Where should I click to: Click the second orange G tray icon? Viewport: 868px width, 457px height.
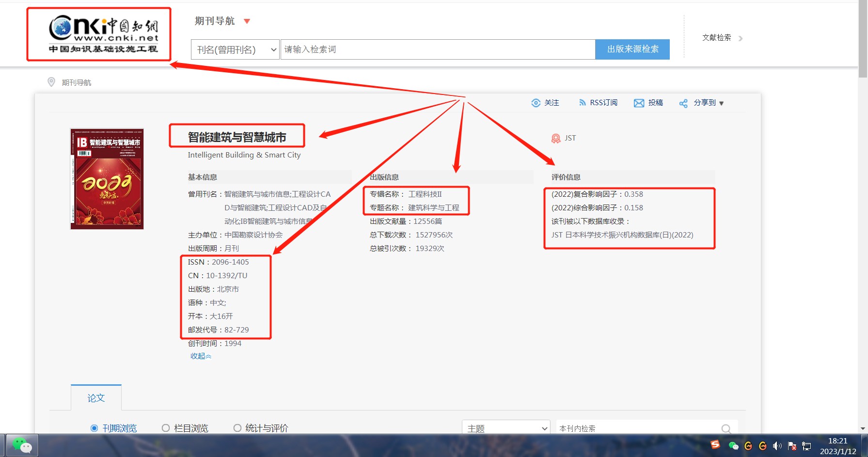763,446
